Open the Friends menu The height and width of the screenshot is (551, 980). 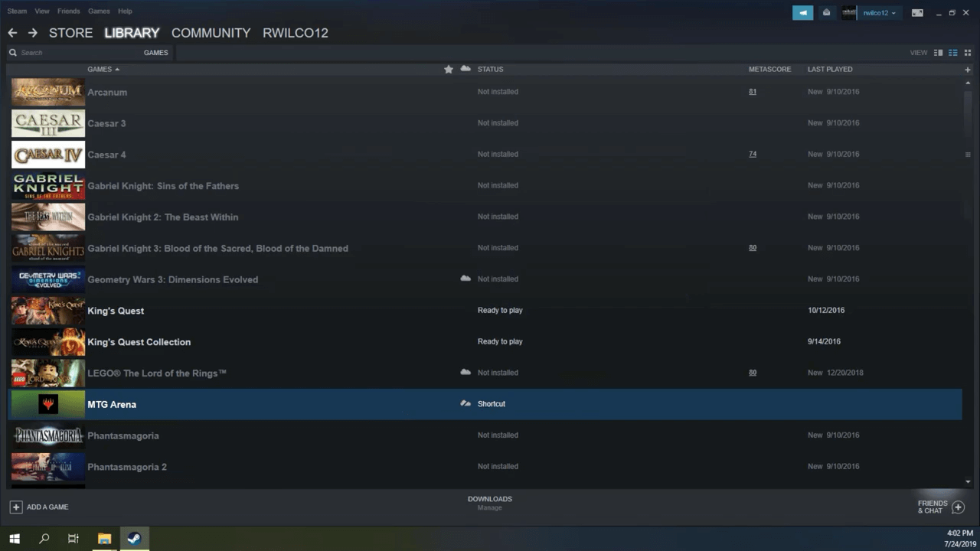[x=69, y=11]
